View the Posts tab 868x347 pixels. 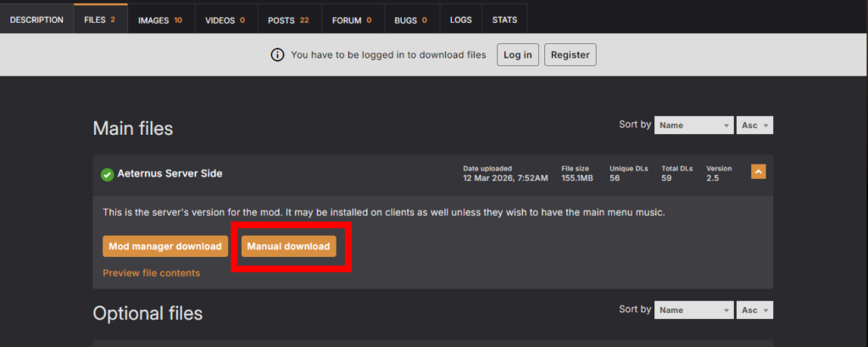pos(289,20)
